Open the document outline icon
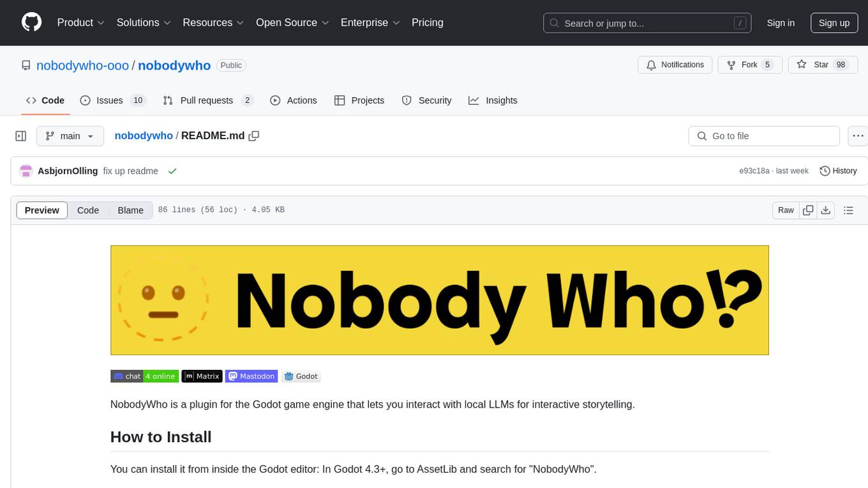Image resolution: width=868 pixels, height=488 pixels. click(848, 210)
